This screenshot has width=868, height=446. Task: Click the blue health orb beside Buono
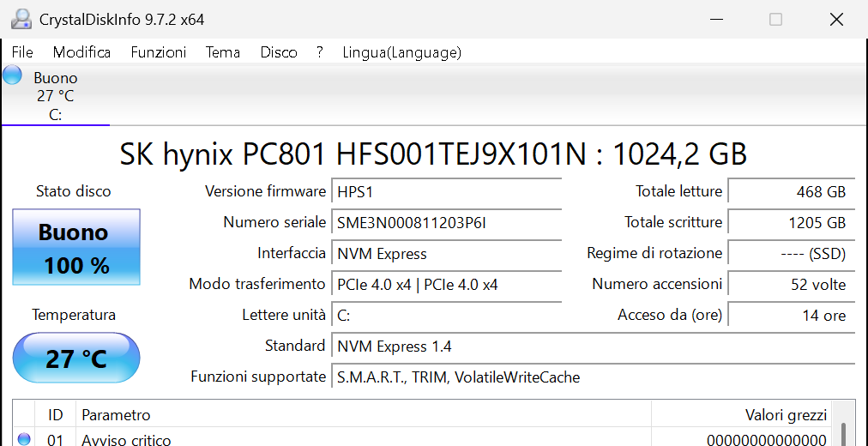[x=12, y=75]
